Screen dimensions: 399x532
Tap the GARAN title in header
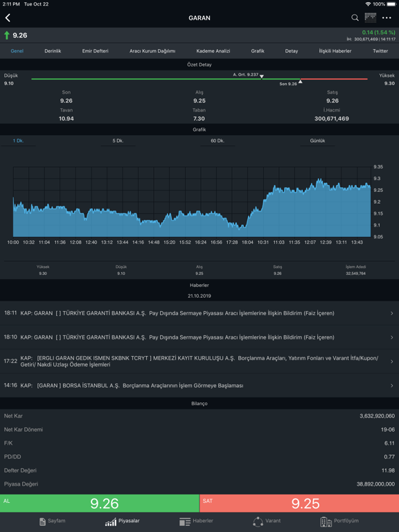[199, 18]
